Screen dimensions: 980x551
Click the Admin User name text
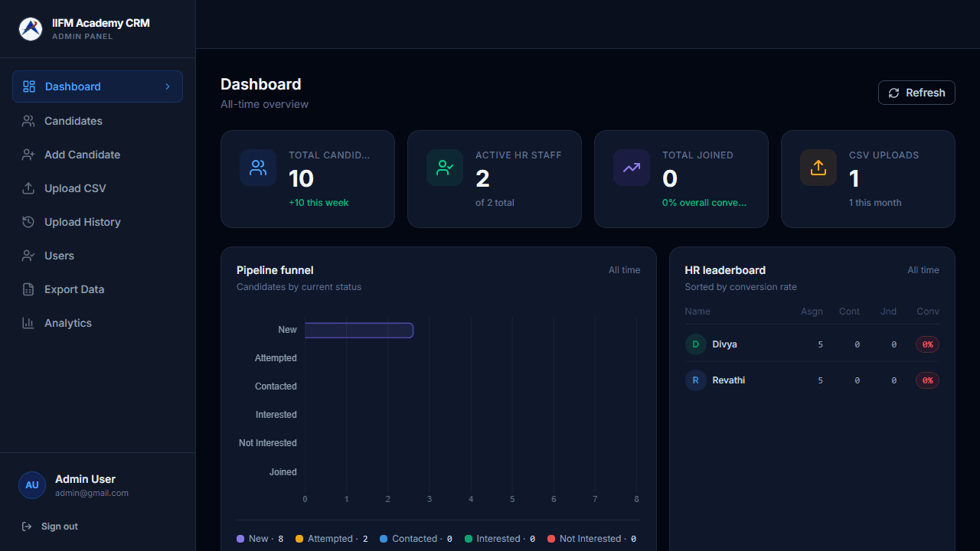[x=85, y=479]
